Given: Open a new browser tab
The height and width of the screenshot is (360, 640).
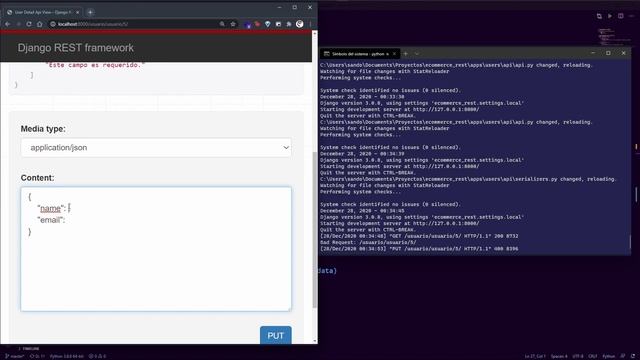Looking at the screenshot, I should (90, 12).
